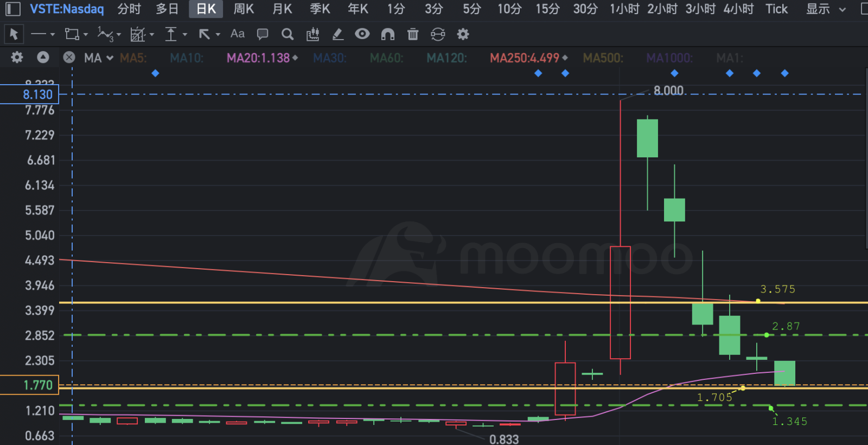Delete drawings with the trash icon

(x=413, y=34)
